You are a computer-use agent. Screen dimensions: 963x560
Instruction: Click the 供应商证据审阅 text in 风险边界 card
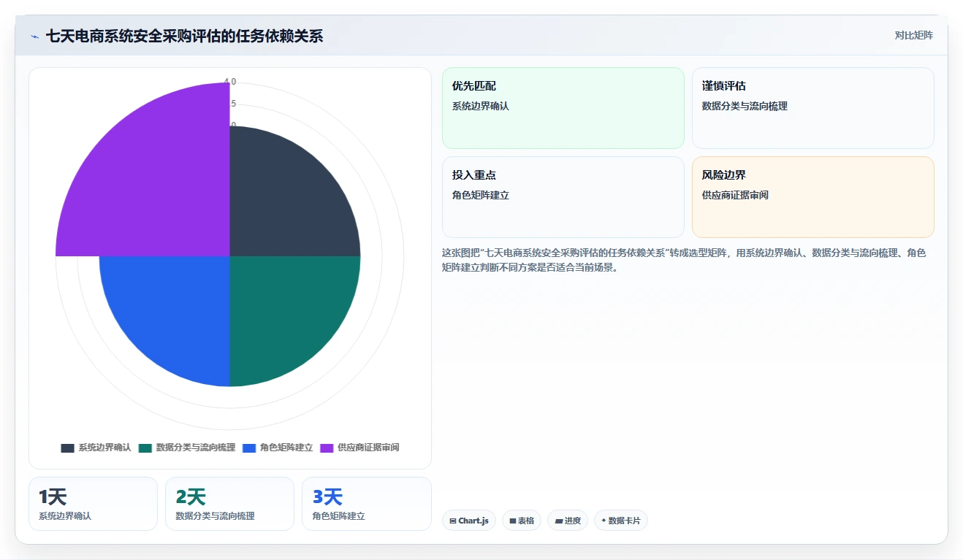735,195
